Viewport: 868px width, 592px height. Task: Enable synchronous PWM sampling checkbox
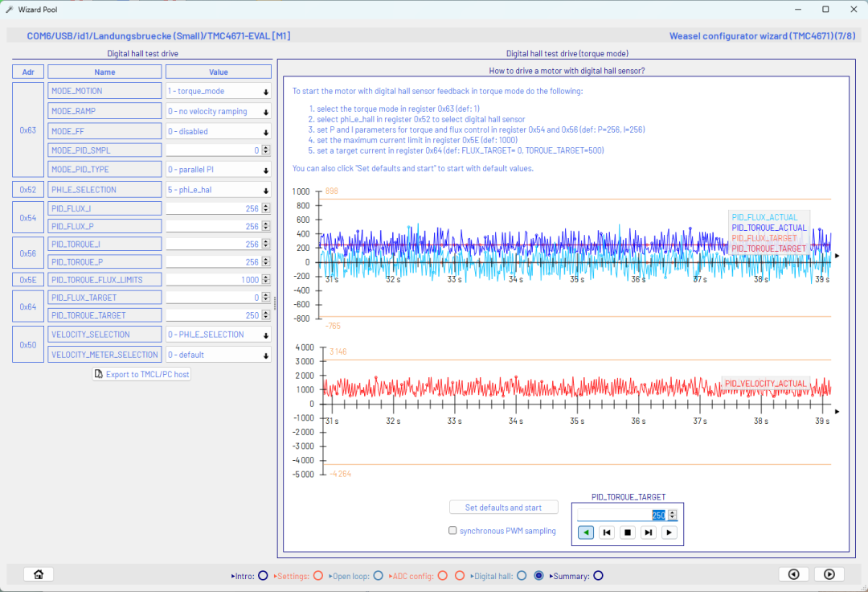(x=453, y=531)
